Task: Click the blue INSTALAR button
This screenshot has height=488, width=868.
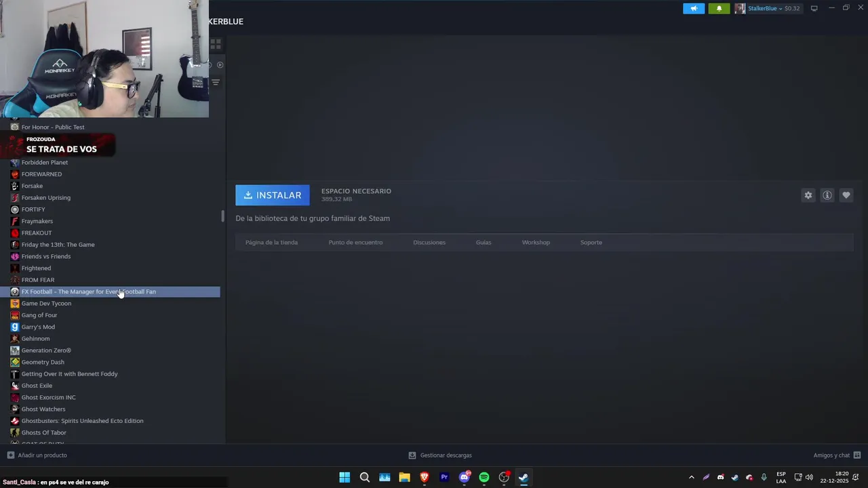Action: coord(273,195)
